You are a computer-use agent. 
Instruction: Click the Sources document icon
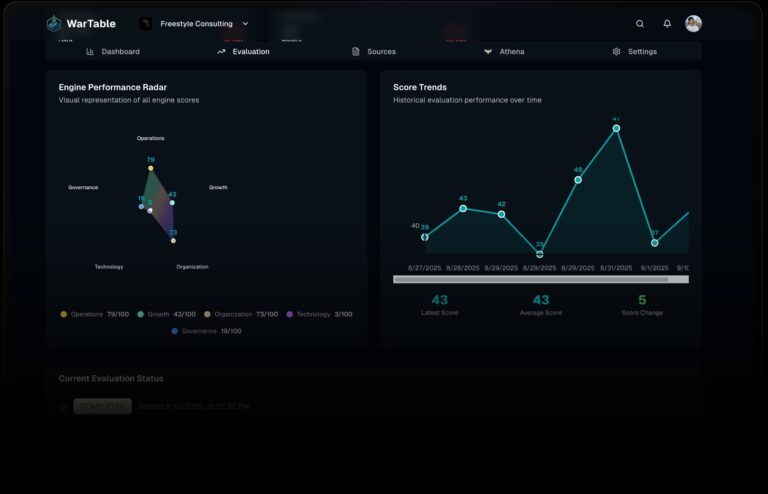pyautogui.click(x=356, y=52)
